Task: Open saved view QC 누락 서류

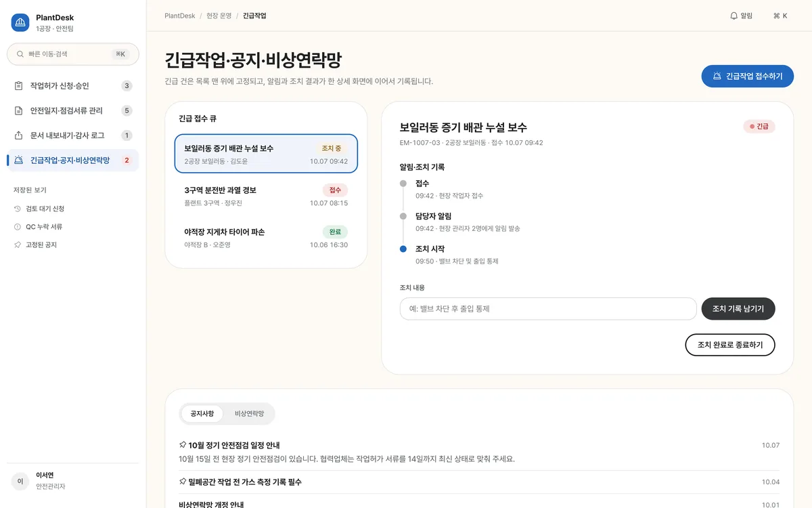Action: [x=72, y=227]
